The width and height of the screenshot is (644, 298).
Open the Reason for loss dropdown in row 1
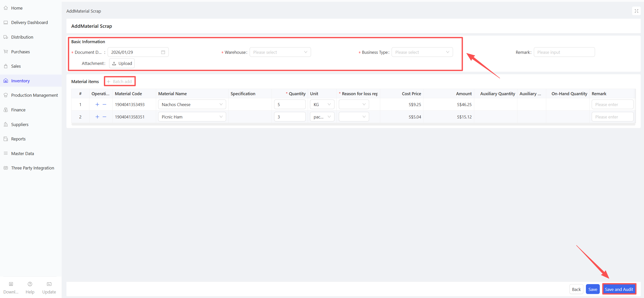click(x=353, y=105)
